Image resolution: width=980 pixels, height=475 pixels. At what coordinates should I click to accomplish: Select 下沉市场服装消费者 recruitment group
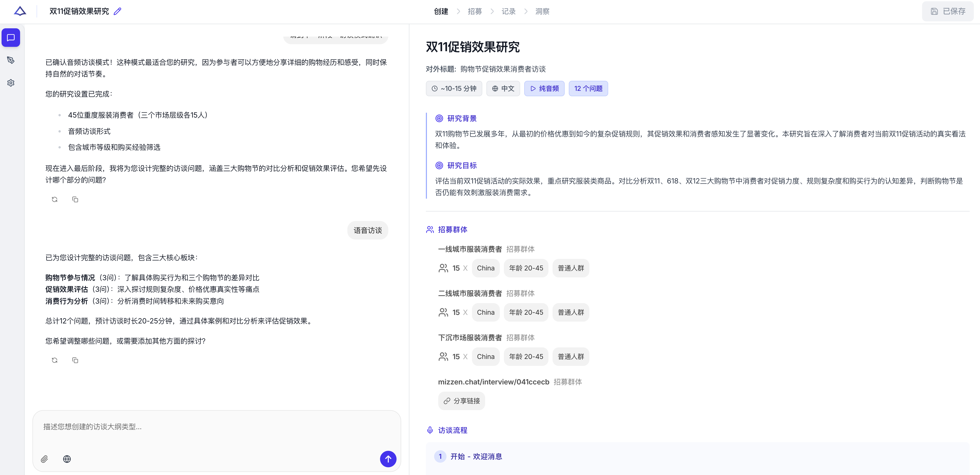coord(470,338)
